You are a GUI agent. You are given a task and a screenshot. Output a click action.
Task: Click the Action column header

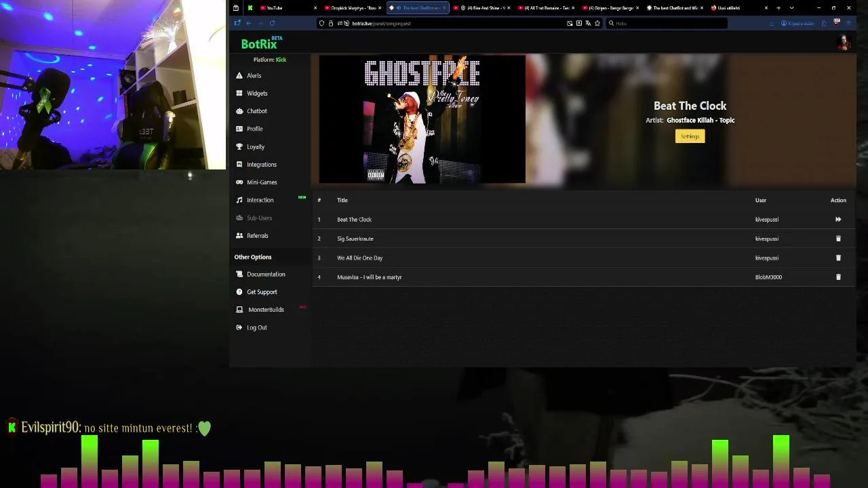pyautogui.click(x=838, y=200)
